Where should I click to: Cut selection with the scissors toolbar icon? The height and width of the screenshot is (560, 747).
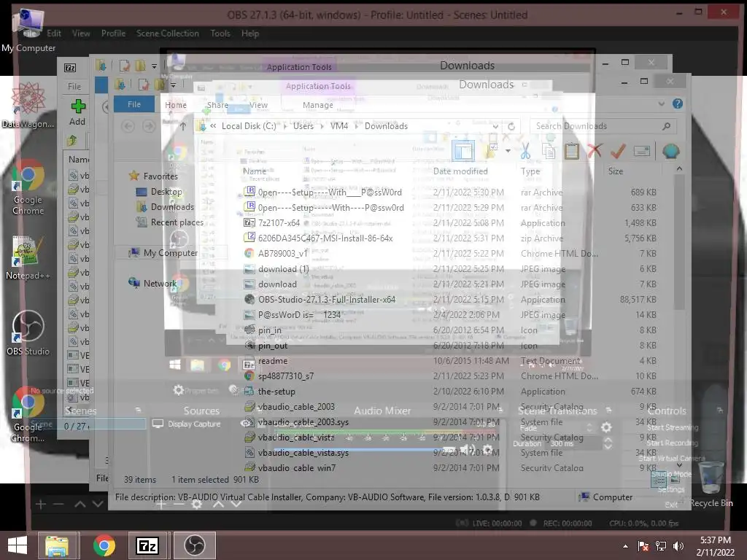coord(525,152)
